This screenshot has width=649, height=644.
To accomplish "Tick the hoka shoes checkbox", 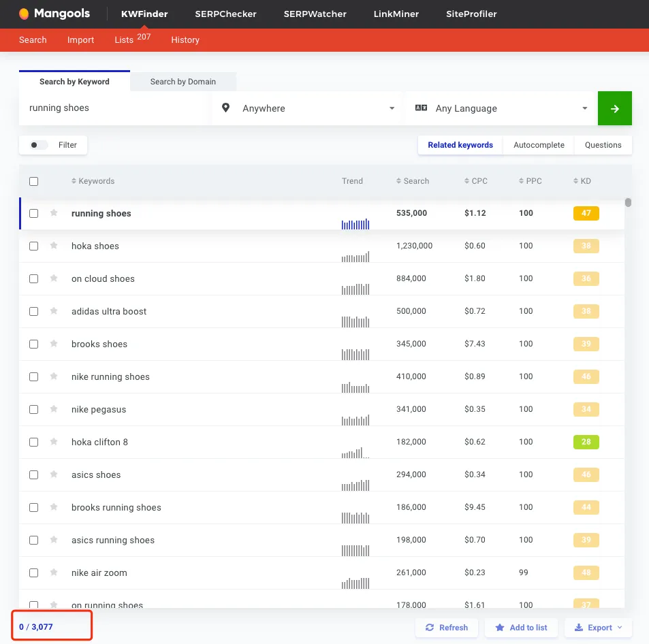I will 33,246.
